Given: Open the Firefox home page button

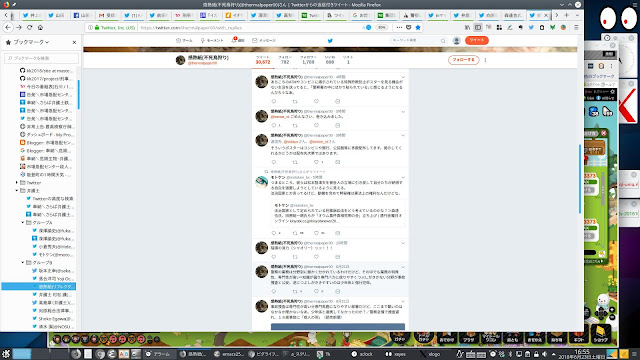Looking at the screenshot, I should tap(40, 27).
